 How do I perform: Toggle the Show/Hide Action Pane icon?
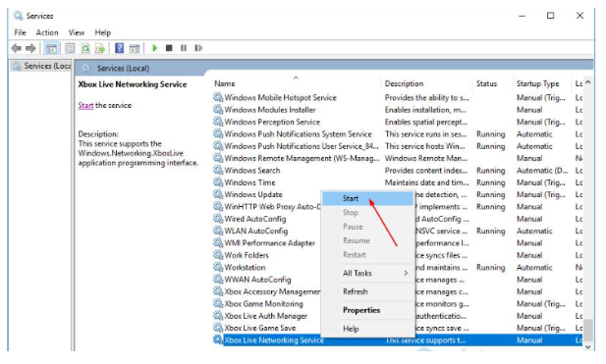pyautogui.click(x=135, y=48)
